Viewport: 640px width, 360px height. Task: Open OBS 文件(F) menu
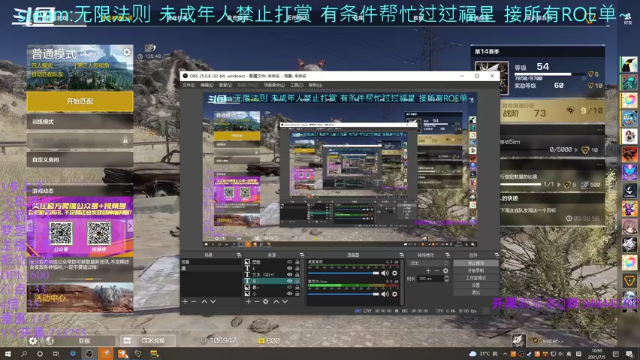[x=189, y=85]
